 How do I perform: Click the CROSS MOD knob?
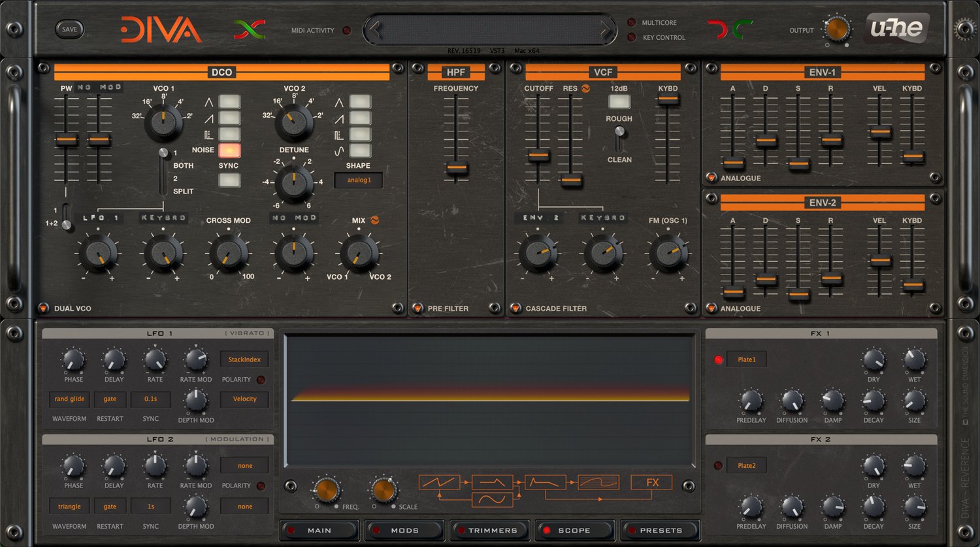(228, 254)
